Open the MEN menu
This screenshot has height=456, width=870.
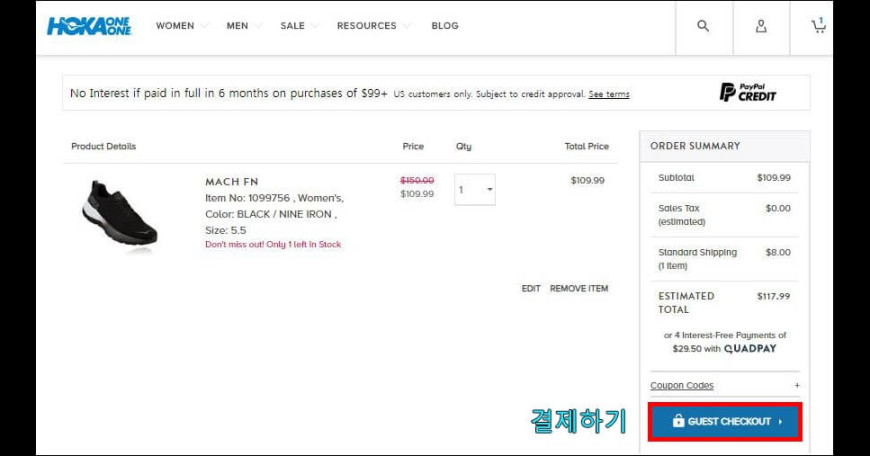(237, 26)
